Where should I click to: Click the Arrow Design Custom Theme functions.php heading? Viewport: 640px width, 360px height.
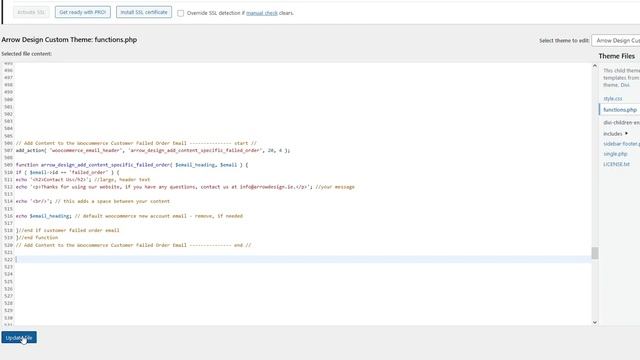(69, 40)
